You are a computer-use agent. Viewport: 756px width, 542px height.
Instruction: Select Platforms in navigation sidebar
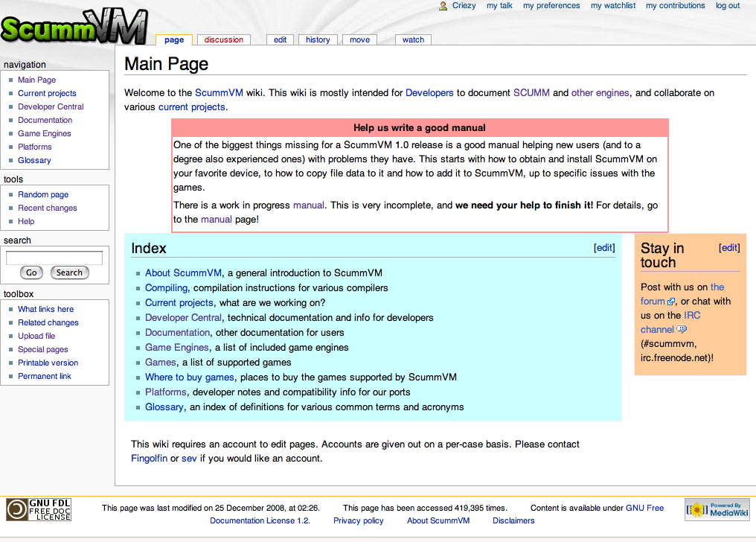click(x=35, y=147)
